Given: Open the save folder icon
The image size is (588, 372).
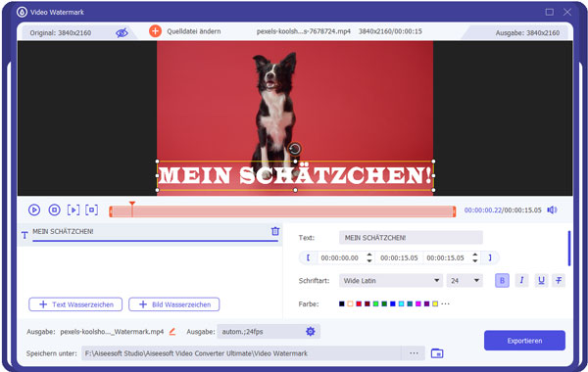Looking at the screenshot, I should point(437,353).
